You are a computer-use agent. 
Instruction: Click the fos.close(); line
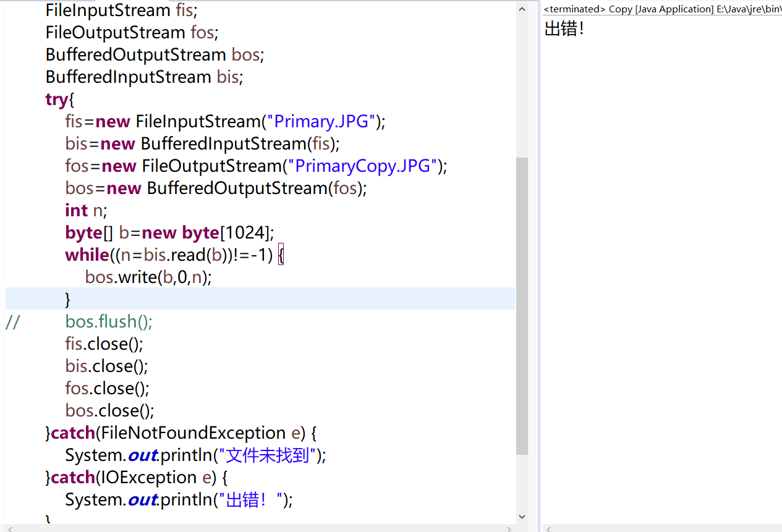click(108, 388)
